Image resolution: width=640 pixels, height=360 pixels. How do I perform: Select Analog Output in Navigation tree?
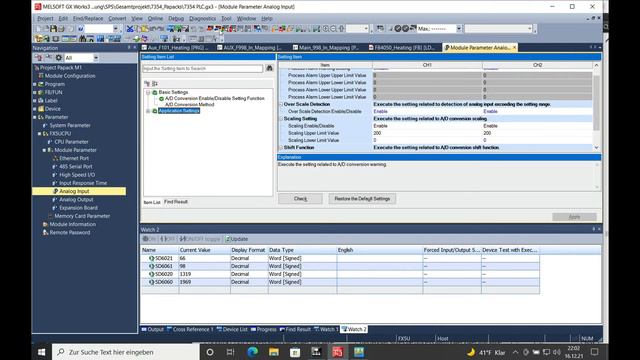tap(76, 200)
